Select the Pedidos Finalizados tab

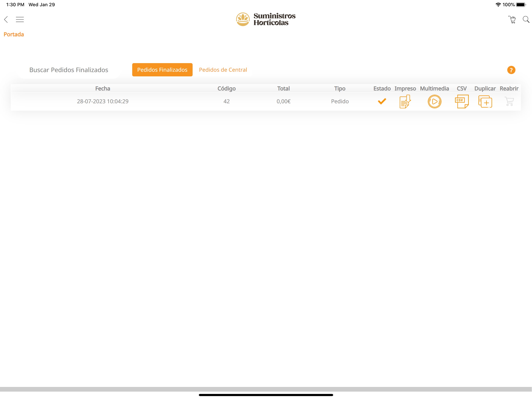tap(162, 70)
